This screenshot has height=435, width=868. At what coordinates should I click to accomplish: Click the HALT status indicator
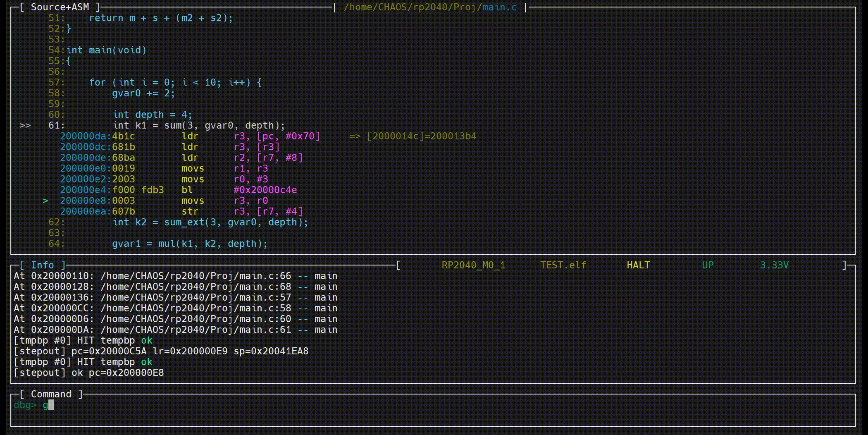coord(638,265)
